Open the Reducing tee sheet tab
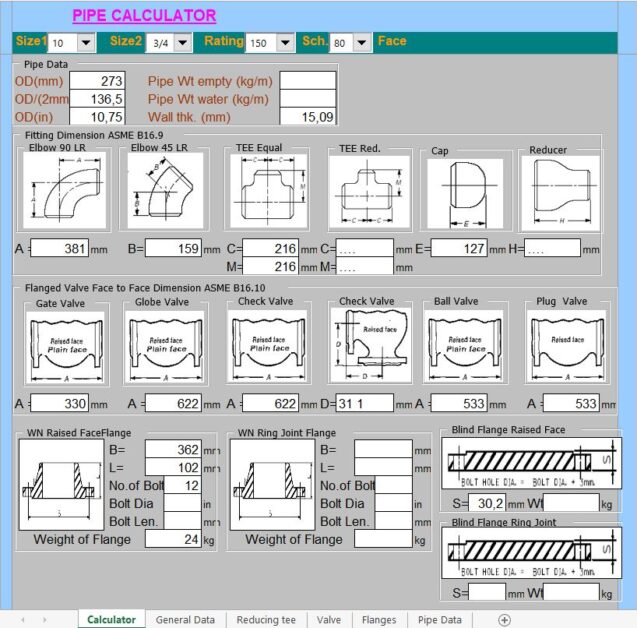The width and height of the screenshot is (637, 628). pos(266,620)
